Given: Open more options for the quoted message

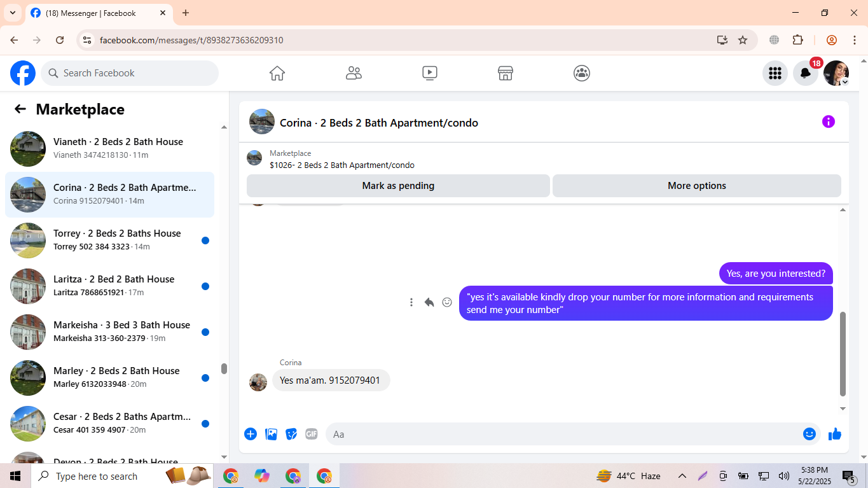Looking at the screenshot, I should (411, 302).
